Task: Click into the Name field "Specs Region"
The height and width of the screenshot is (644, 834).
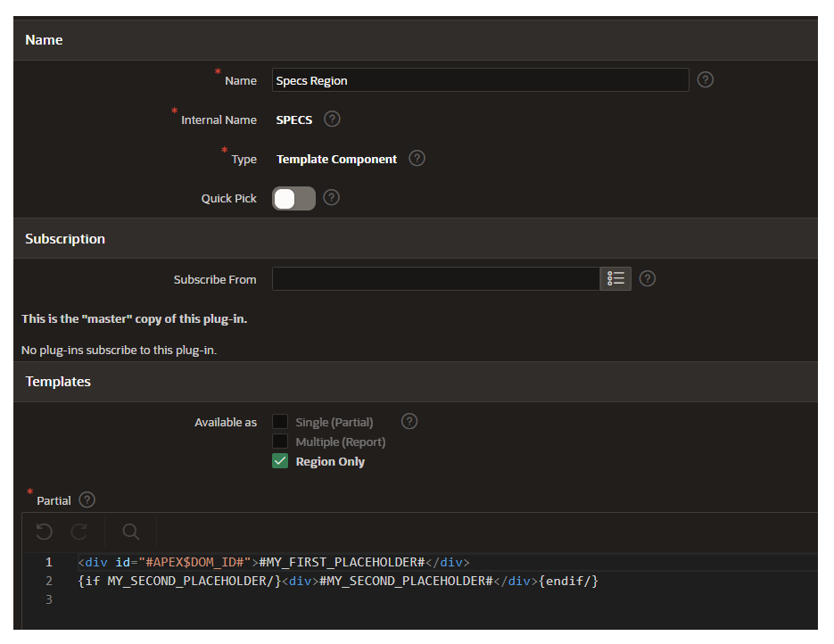Action: tap(480, 80)
